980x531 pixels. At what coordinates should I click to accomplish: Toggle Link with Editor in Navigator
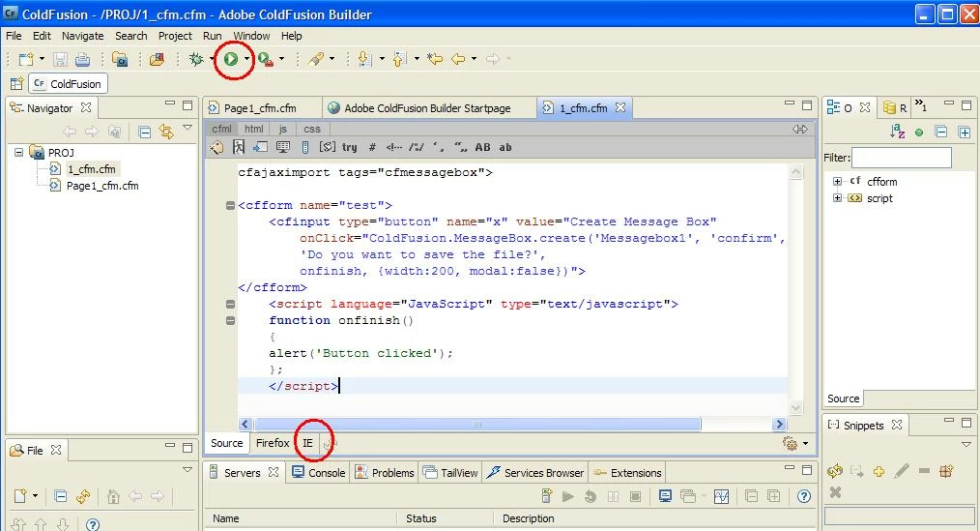point(166,132)
